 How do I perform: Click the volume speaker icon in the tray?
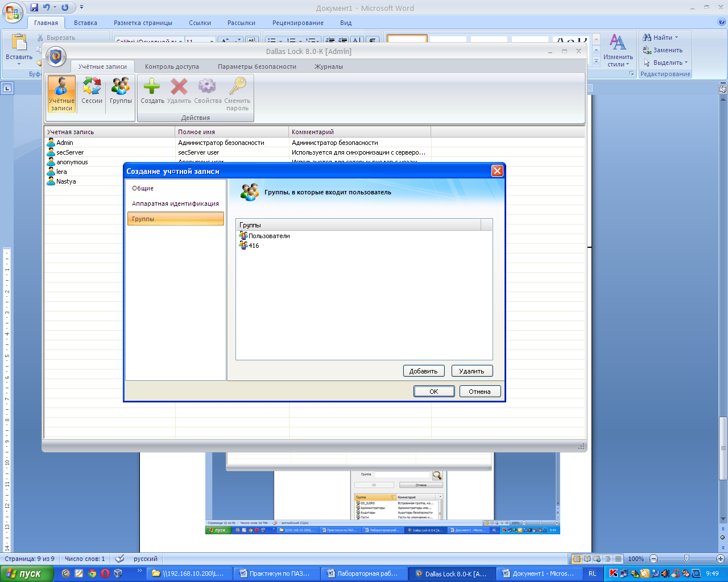pyautogui.click(x=665, y=573)
